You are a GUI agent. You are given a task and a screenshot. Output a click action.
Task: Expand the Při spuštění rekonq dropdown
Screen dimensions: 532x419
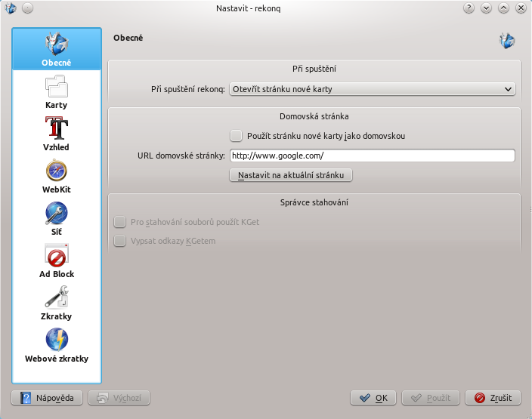[x=373, y=89]
